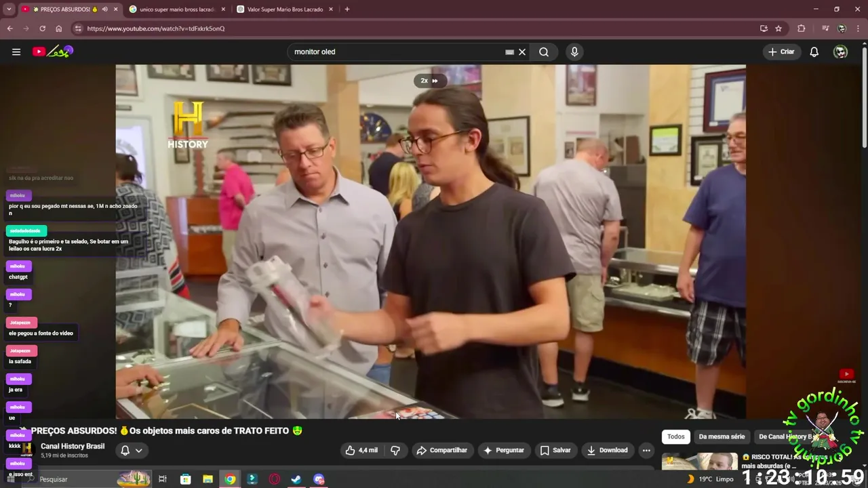Close the 'Valor Super Mario Bros' tab
This screenshot has height=488, width=868.
point(331,9)
